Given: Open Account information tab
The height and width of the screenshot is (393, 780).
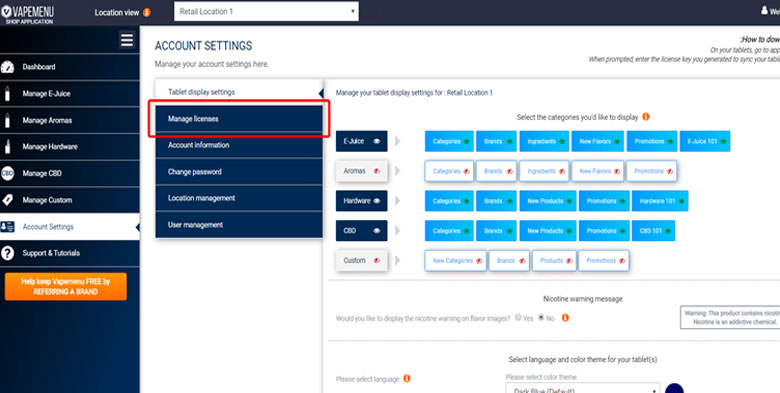Looking at the screenshot, I should (239, 145).
